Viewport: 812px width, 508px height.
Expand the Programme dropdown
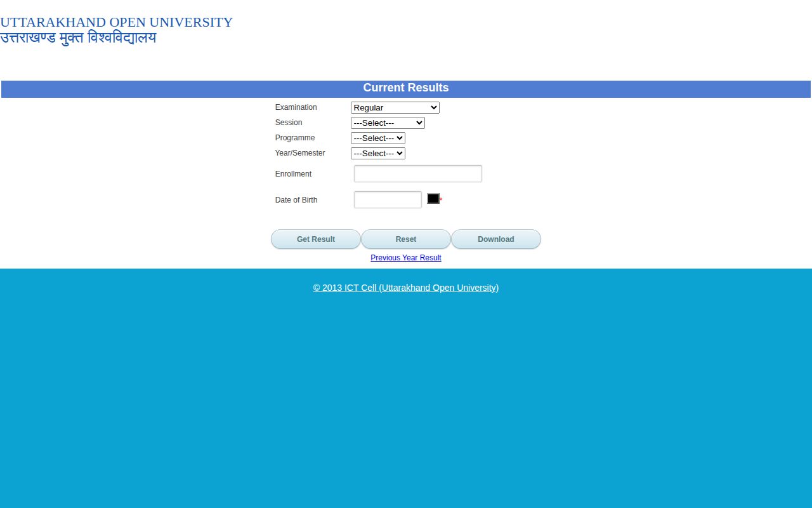click(x=378, y=138)
